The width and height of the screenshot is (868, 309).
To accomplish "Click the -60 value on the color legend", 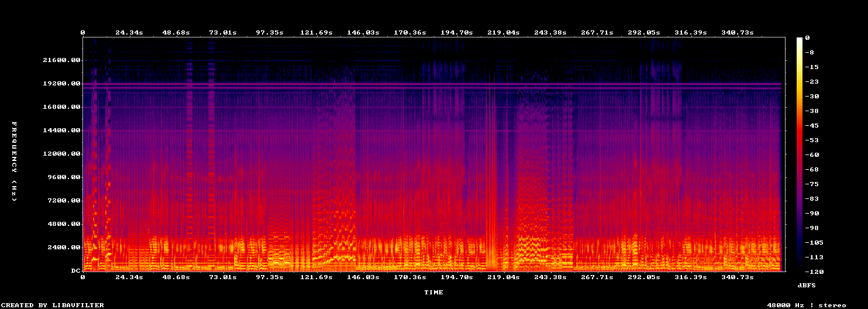I will [x=811, y=154].
